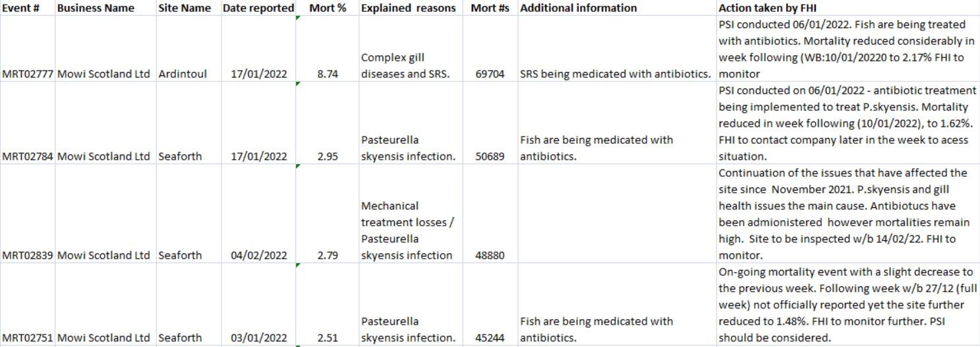Select the 'Explained reasons' header cell
980x347 pixels.
pyautogui.click(x=408, y=8)
